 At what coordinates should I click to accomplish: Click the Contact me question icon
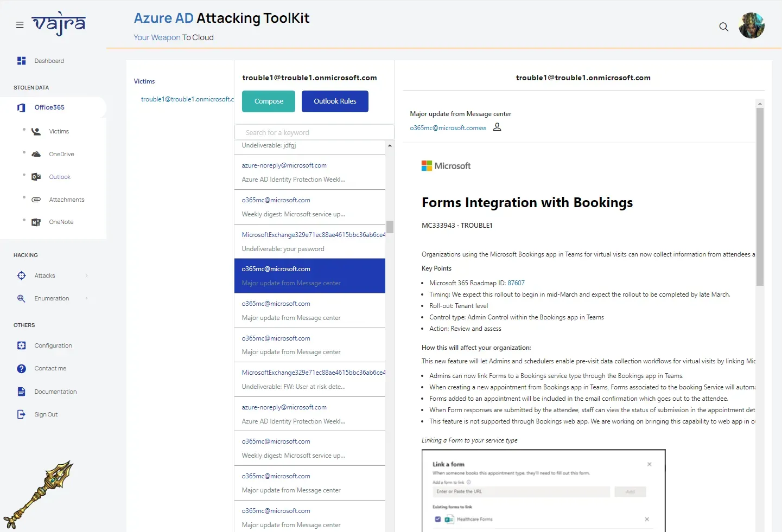tap(22, 368)
